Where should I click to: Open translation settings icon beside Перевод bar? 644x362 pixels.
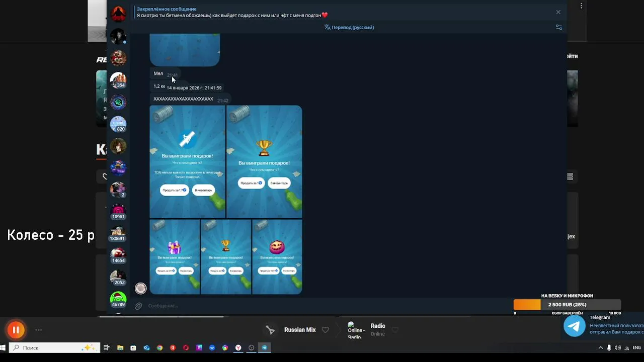click(x=558, y=27)
